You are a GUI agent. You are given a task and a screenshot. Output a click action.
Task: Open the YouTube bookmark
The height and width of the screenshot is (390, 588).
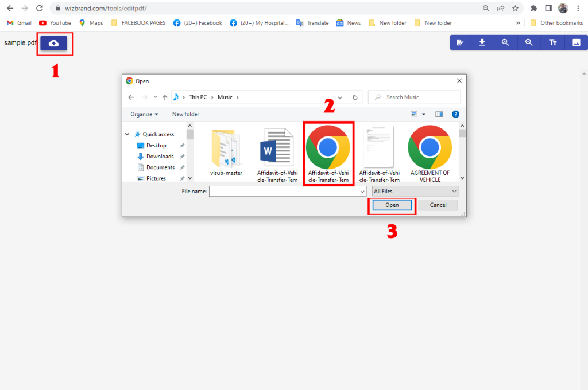(x=55, y=23)
